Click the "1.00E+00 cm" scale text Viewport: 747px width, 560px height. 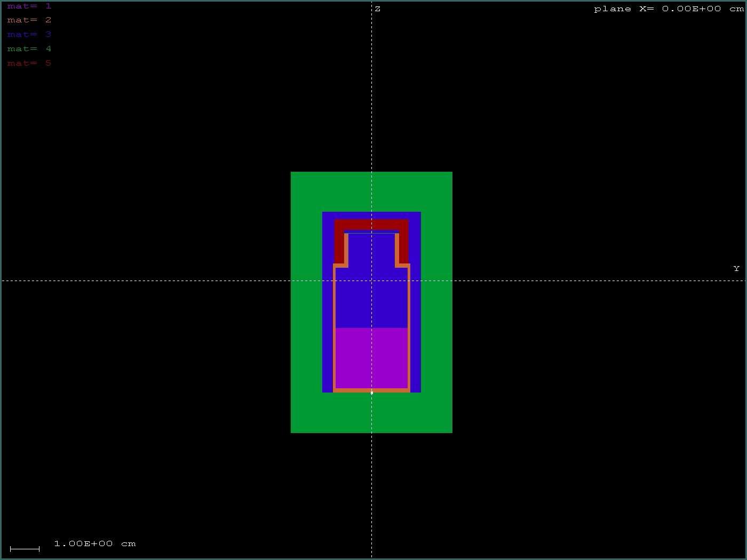point(95,544)
